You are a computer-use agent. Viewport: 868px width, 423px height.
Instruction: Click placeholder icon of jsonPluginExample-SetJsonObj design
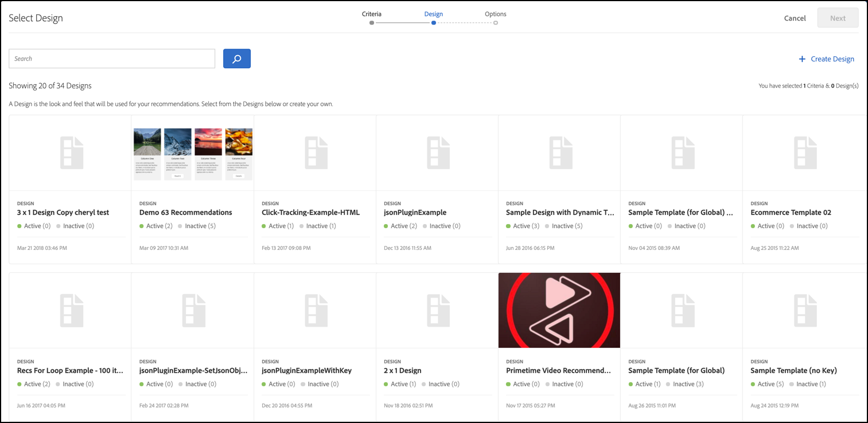point(194,311)
